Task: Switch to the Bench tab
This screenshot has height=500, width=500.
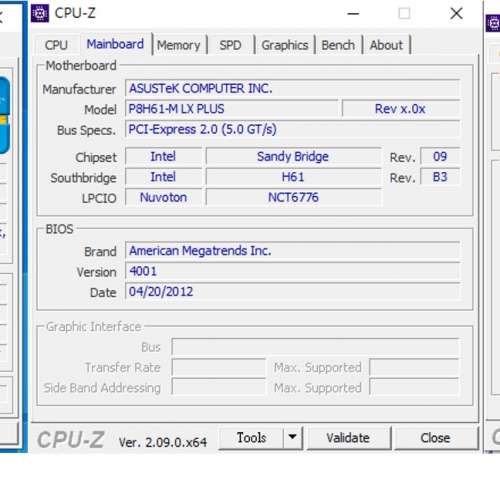Action: click(x=338, y=45)
